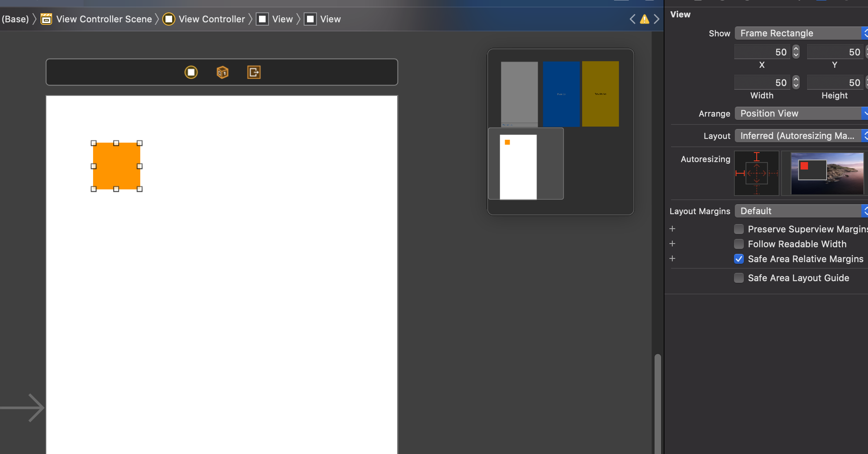Viewport: 868px width, 454px height.
Task: Click the blue scene in minimap
Action: 561,94
